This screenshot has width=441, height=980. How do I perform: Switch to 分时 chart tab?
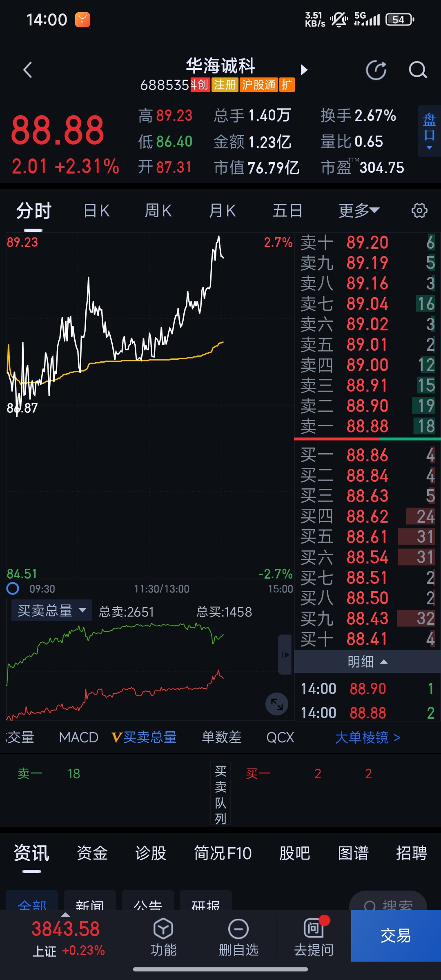click(34, 211)
